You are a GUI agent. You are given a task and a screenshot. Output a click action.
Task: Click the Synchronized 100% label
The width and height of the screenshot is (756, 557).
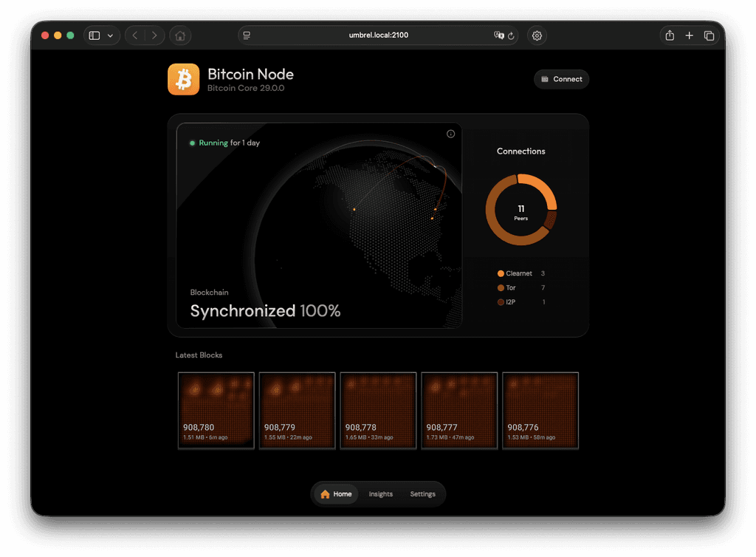coord(265,310)
